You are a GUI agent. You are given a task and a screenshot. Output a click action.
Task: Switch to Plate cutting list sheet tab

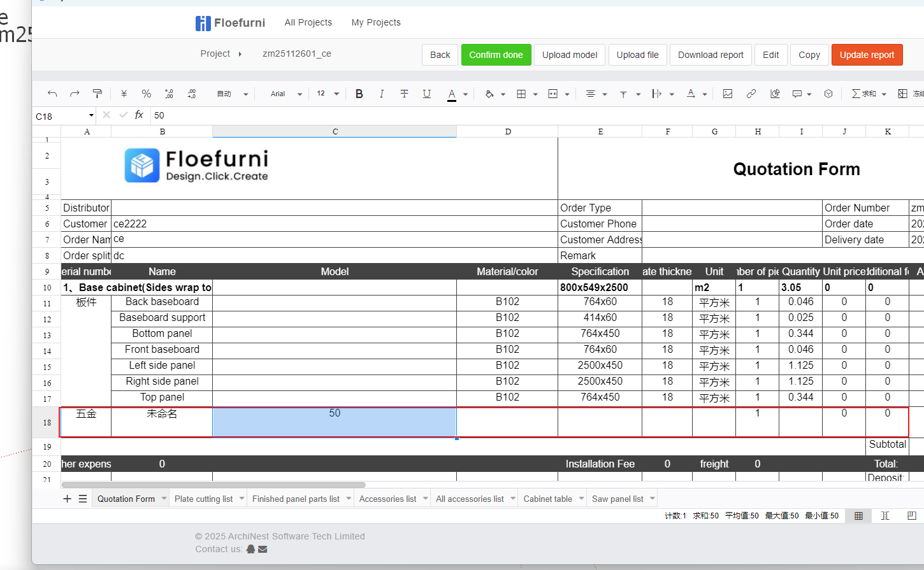pyautogui.click(x=203, y=499)
